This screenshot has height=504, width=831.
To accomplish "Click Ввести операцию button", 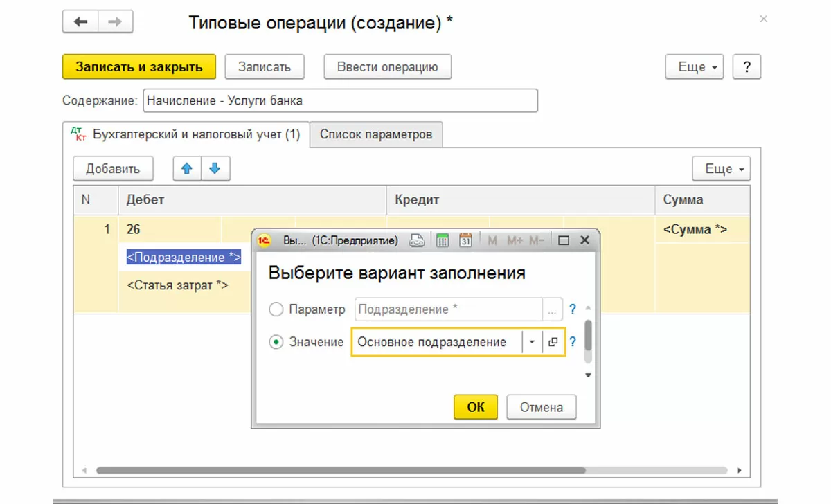I will 388,67.
